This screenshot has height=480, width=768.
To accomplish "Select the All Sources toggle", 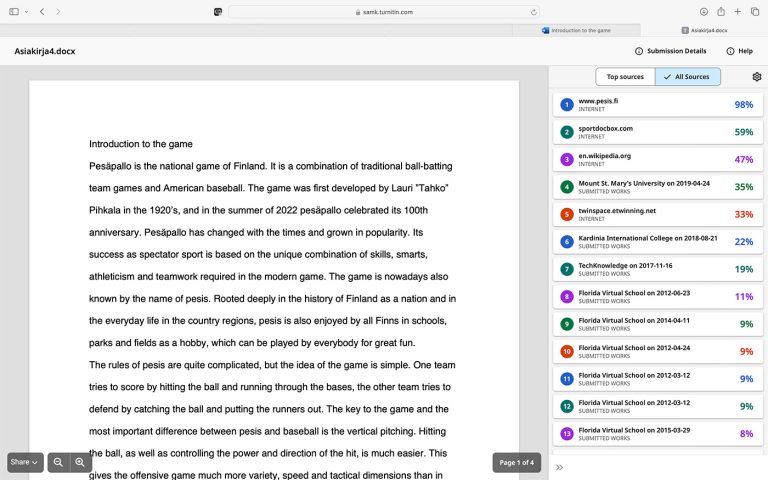I will tap(687, 77).
